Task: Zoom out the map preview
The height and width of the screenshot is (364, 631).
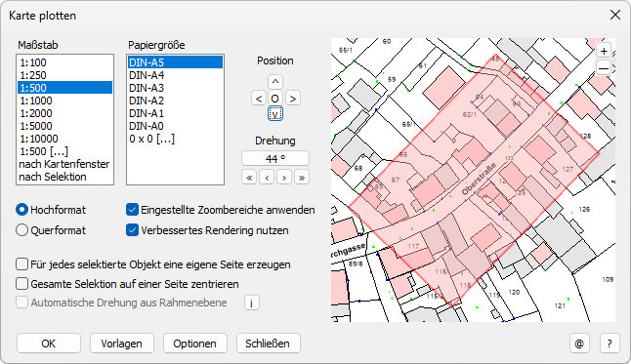Action: (604, 68)
